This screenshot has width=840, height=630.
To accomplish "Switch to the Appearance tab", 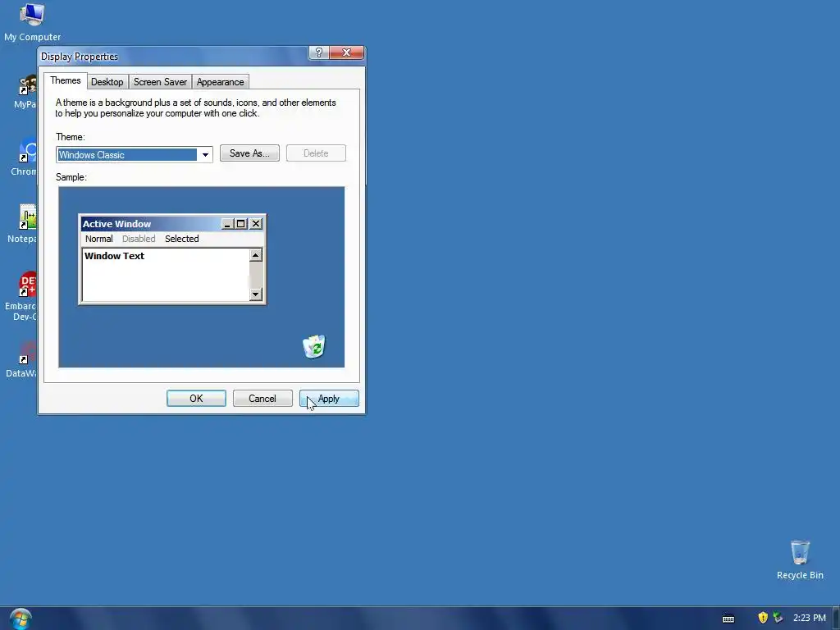I will tap(220, 82).
